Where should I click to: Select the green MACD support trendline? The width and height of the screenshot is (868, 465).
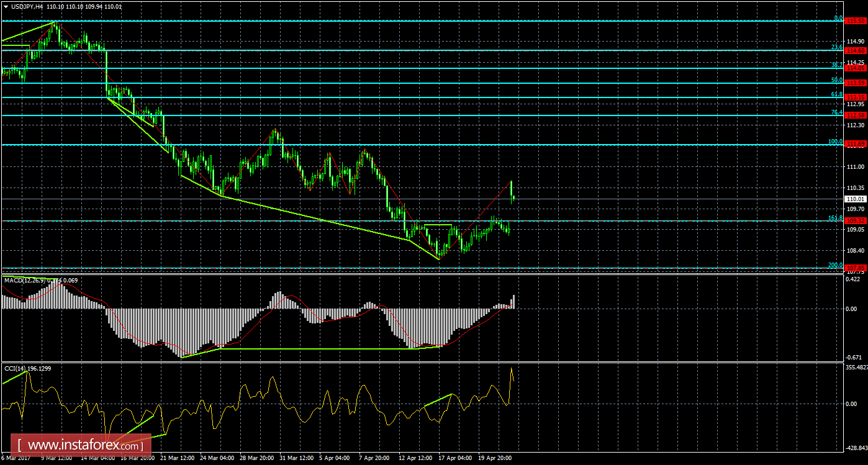tap(310, 348)
